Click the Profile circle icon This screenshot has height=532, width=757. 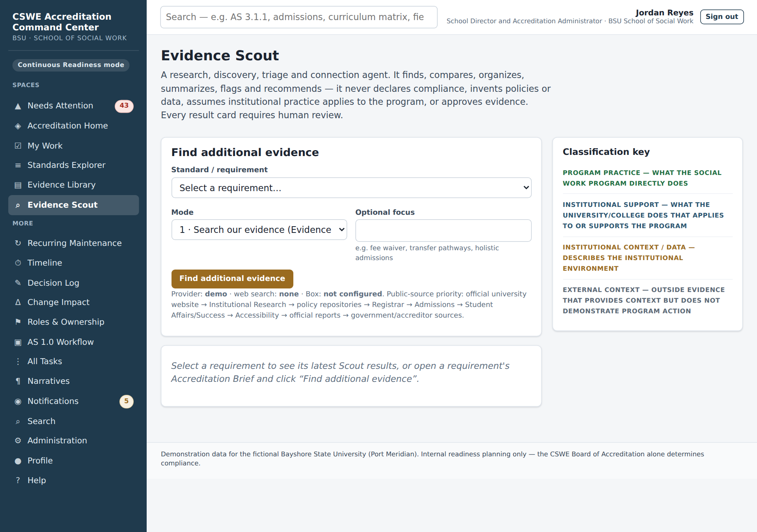(18, 461)
